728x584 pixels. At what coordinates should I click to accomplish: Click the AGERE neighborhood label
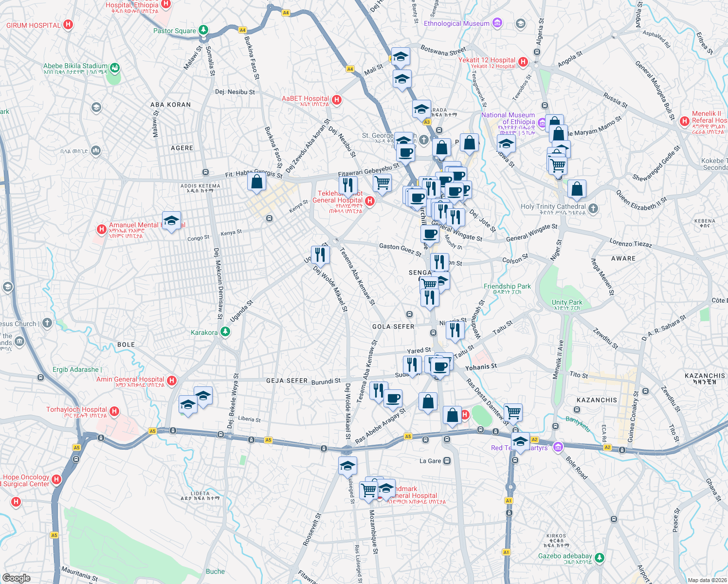tap(182, 148)
